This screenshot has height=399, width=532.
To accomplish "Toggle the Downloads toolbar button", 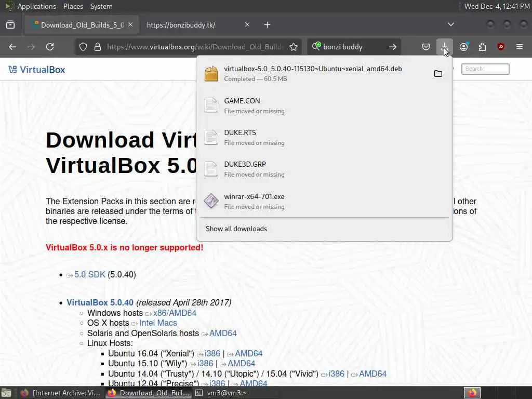I will pyautogui.click(x=445, y=47).
